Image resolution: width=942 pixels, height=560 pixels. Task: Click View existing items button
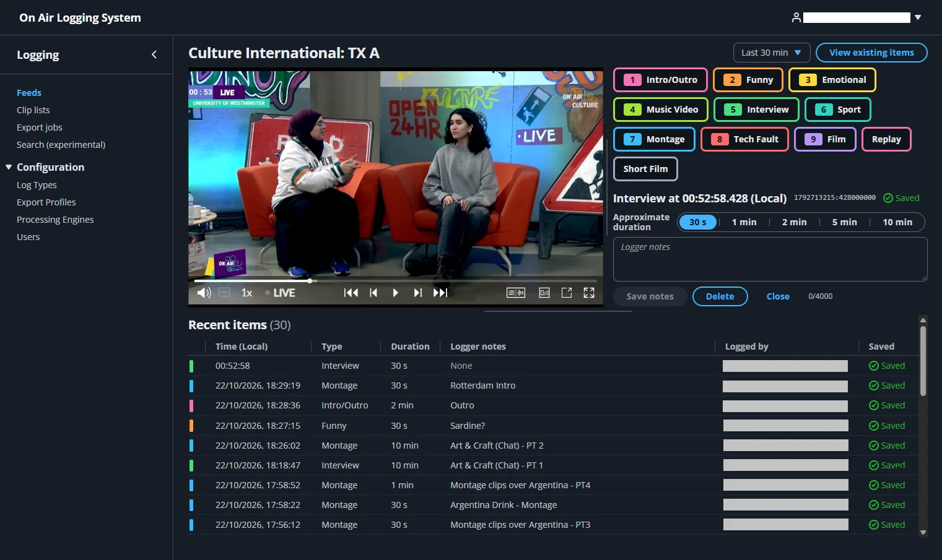[x=871, y=53]
